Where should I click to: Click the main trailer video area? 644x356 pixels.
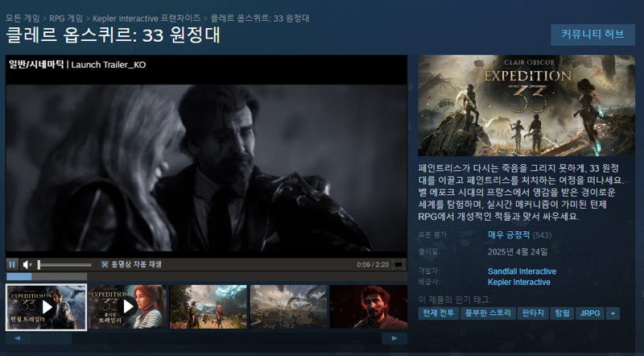pos(206,168)
